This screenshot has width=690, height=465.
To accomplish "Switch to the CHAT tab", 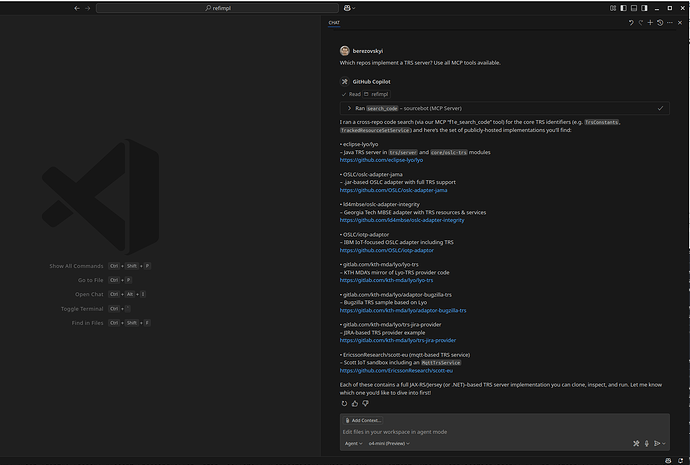I will coord(334,22).
